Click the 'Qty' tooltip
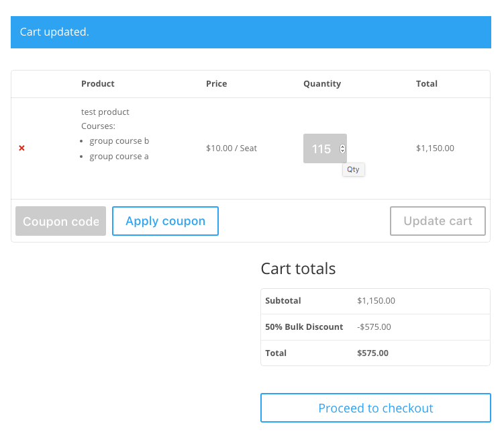Viewport: 504px width, 438px height. (353, 169)
